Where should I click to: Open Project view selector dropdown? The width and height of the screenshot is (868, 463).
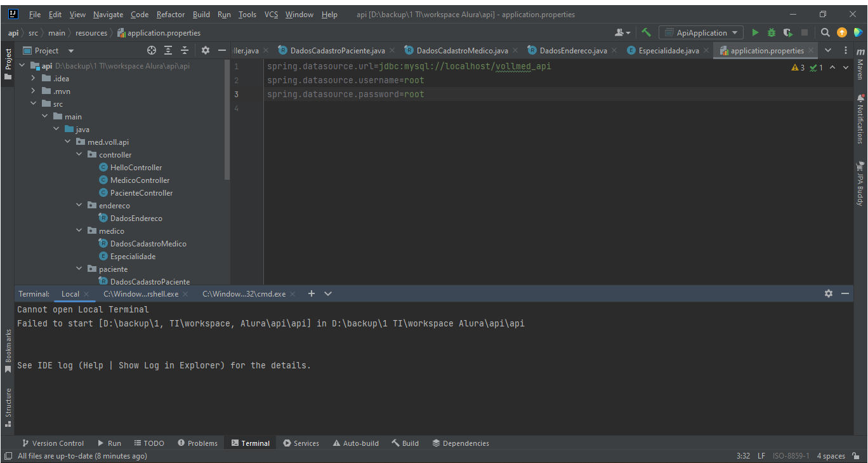click(x=49, y=50)
